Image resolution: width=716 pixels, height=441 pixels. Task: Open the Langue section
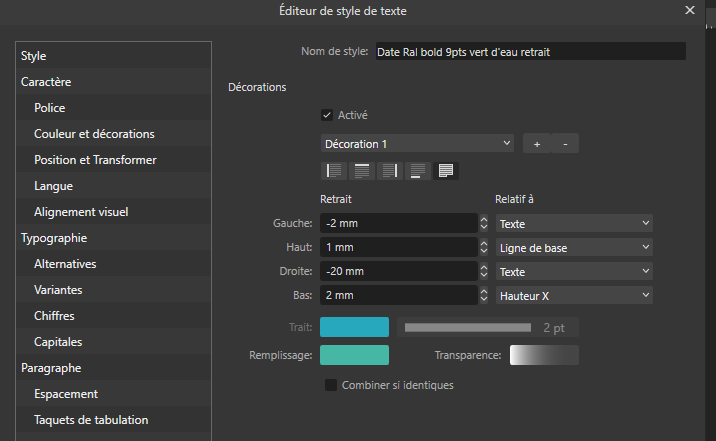tap(113, 186)
